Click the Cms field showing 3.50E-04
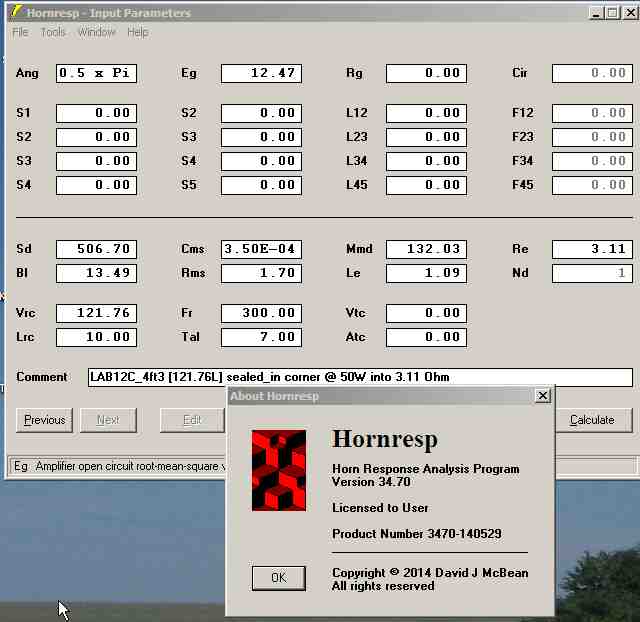The image size is (640, 622). [261, 249]
